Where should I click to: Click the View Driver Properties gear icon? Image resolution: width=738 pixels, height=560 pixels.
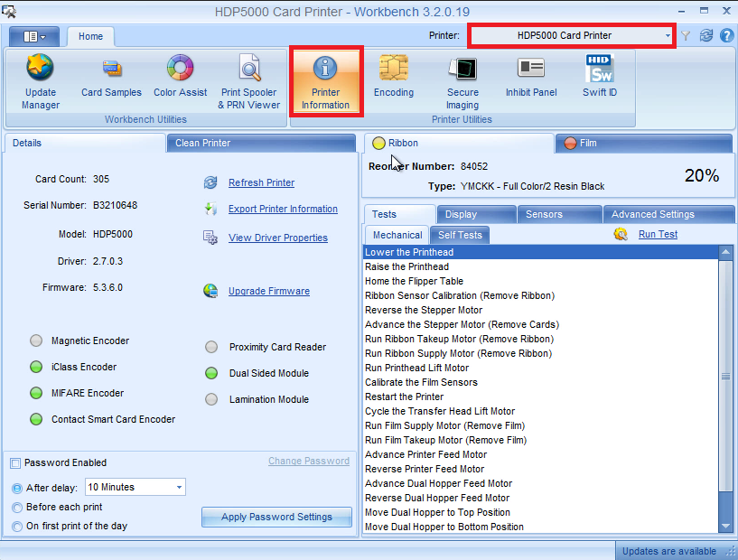[x=210, y=238]
